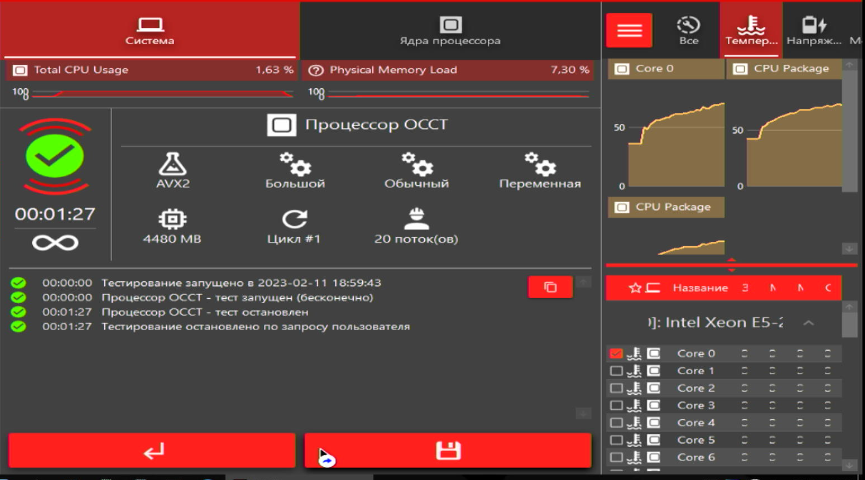865x480 pixels.
Task: Click the Обычный mode gears icon
Action: [418, 164]
